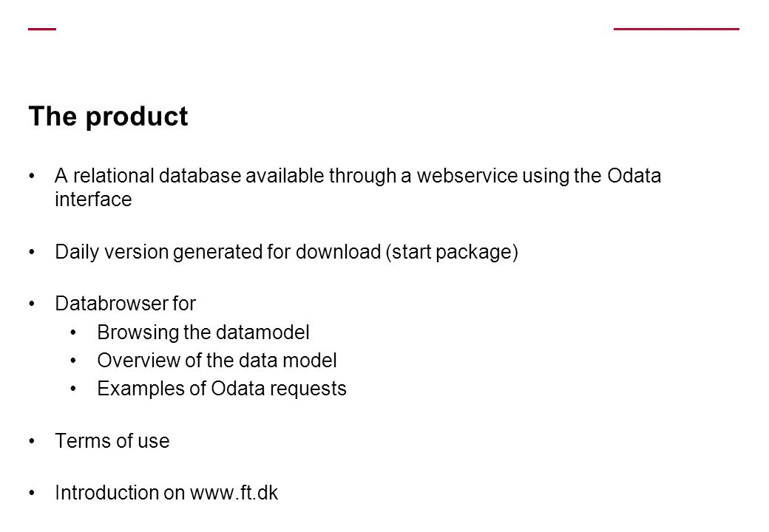Click "Overview of the data model" sub-bullet
The height and width of the screenshot is (532, 769).
pyautogui.click(x=217, y=361)
